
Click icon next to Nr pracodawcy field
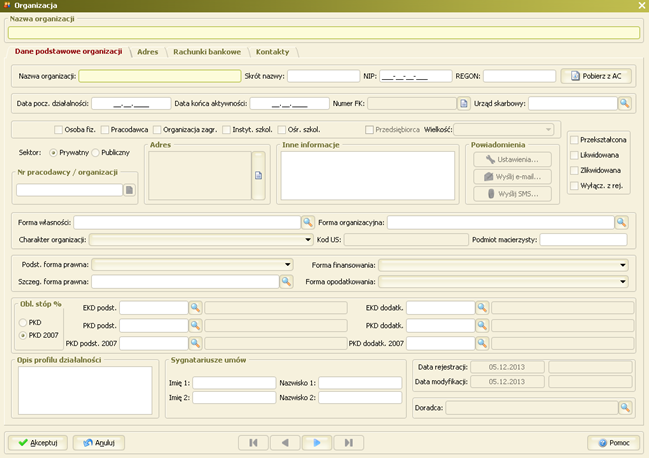pos(129,190)
